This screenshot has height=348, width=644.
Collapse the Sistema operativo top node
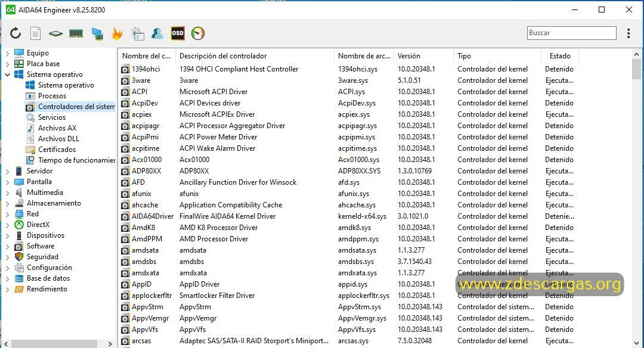pos(7,74)
